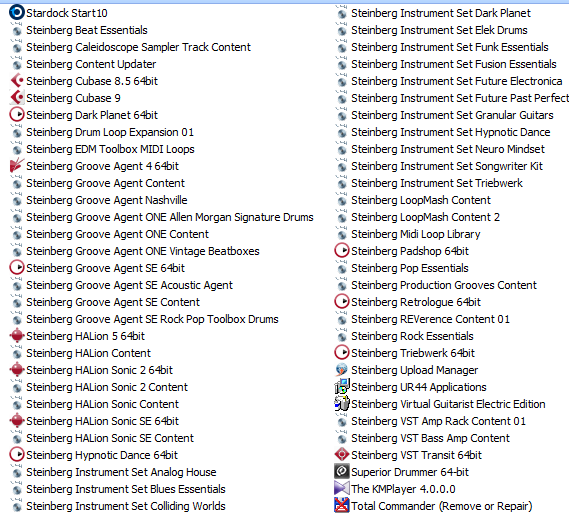Select Steinberg Groove Agent Nashville
Image resolution: width=569 pixels, height=521 pixels.
107,200
